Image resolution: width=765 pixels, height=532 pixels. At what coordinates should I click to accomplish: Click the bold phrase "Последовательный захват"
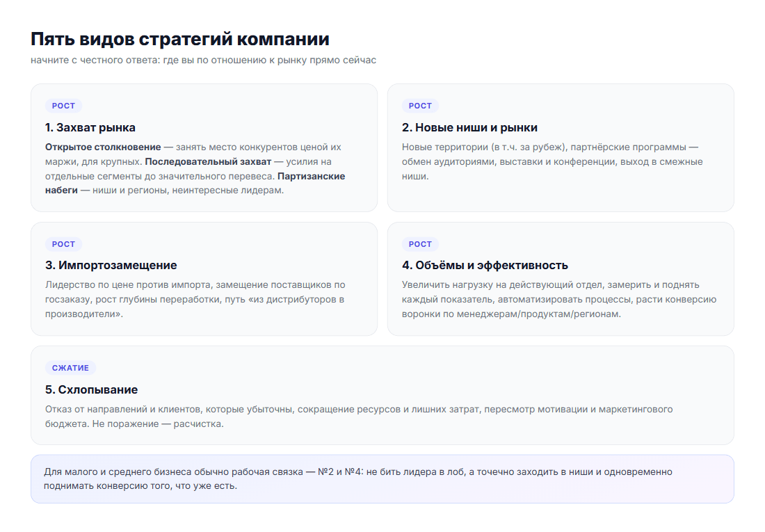click(x=208, y=161)
